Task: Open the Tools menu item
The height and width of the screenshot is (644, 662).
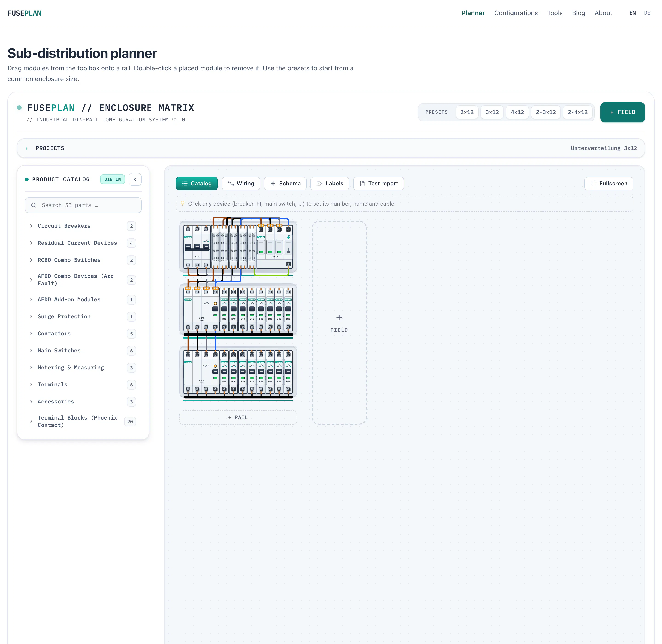Action: [555, 13]
